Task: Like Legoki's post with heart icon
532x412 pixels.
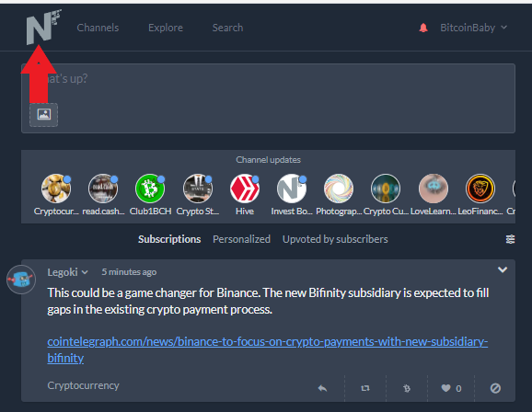Action: [445, 388]
